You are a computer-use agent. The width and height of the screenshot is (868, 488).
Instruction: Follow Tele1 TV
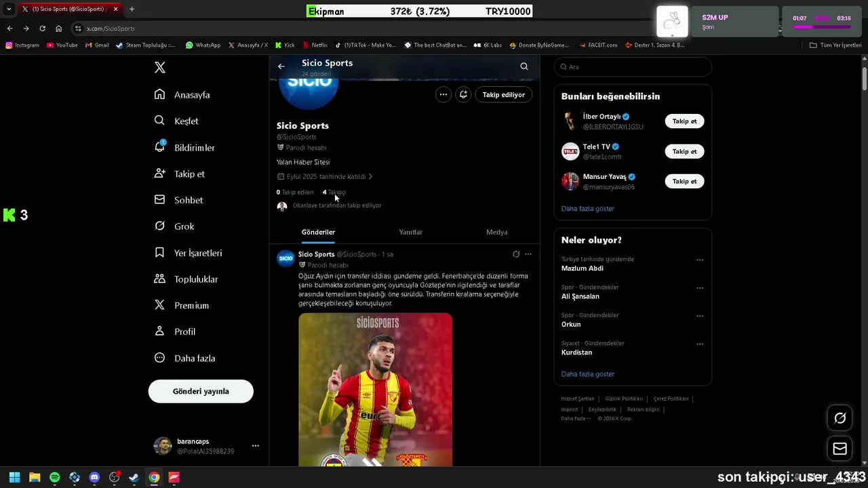click(x=684, y=151)
